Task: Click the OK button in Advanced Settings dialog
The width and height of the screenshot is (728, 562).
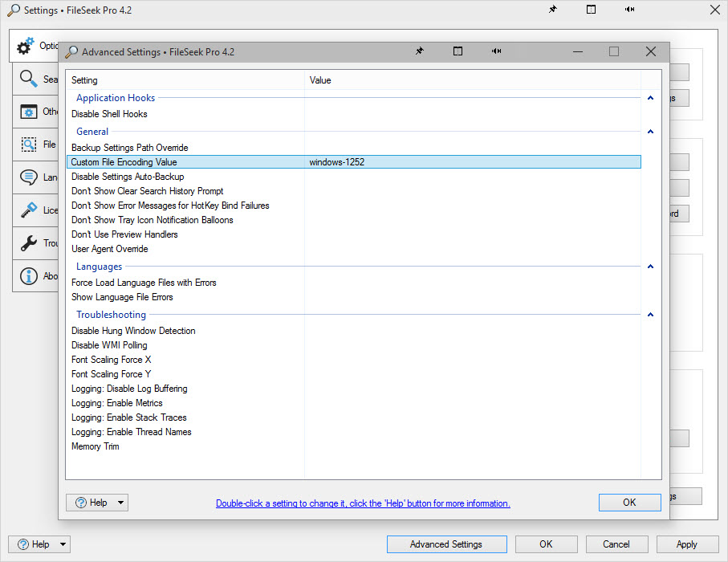Action: [629, 503]
